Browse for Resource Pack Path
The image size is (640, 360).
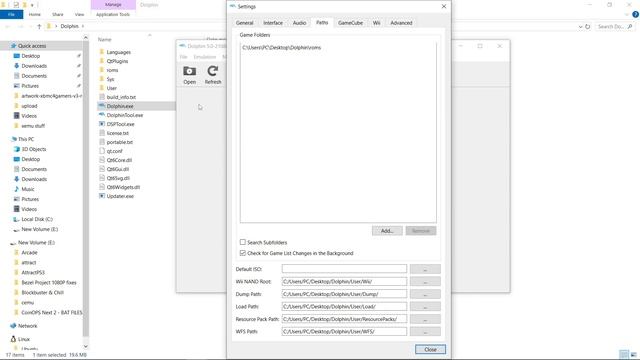tap(425, 319)
